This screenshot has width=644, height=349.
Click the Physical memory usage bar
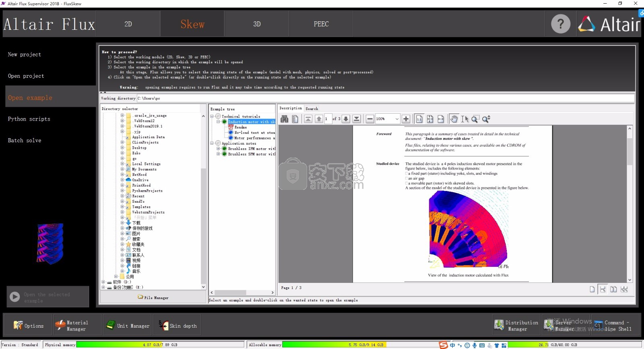[160, 345]
